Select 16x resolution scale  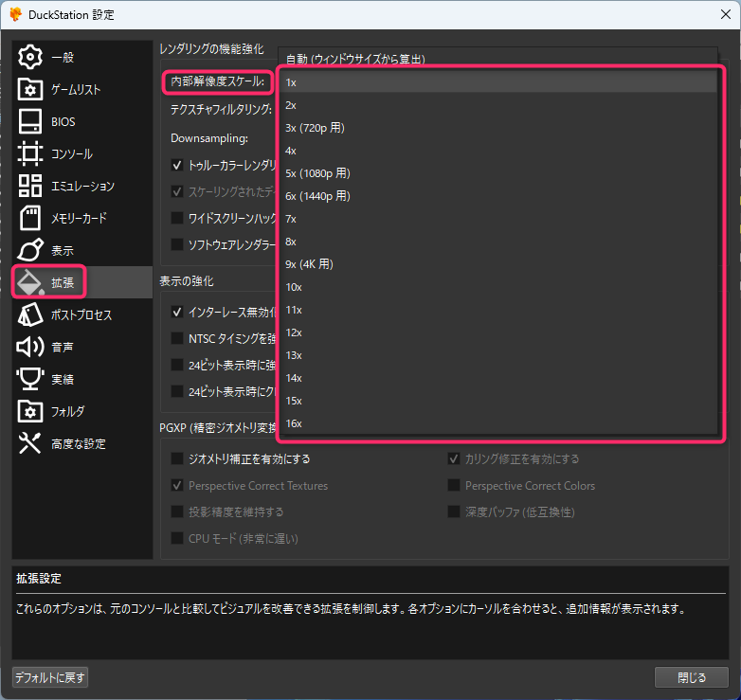click(x=498, y=423)
